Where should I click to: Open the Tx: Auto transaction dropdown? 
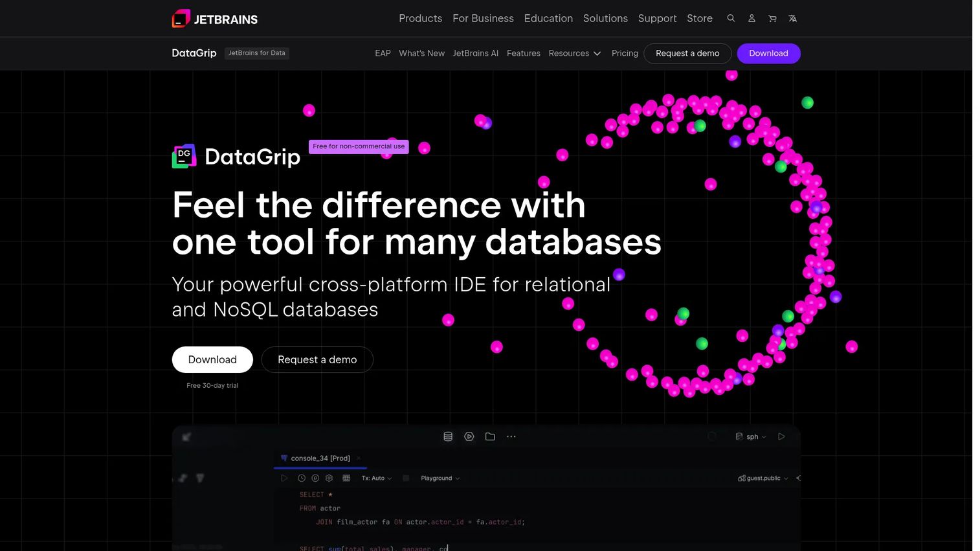point(377,478)
